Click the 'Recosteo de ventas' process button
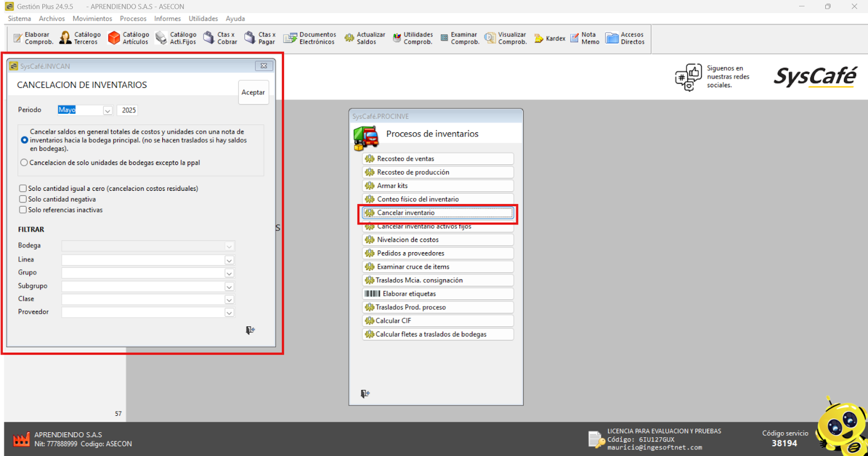 [438, 159]
